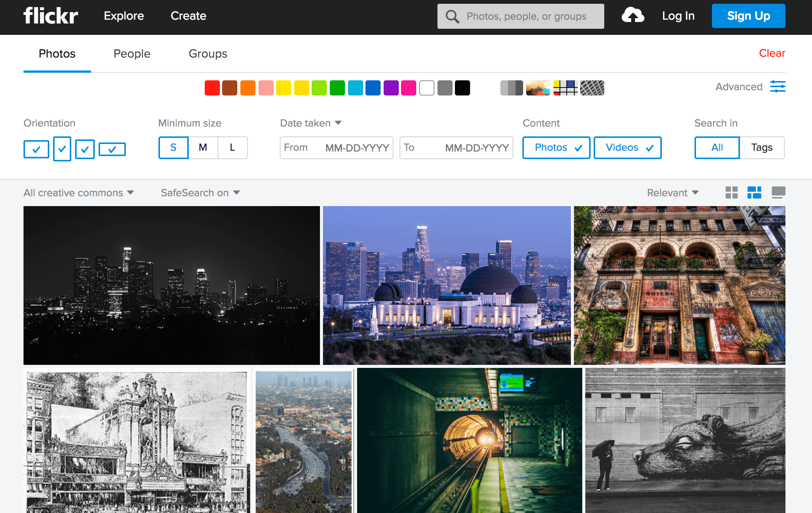This screenshot has width=812, height=513.
Task: Switch to the People tab
Action: click(132, 54)
